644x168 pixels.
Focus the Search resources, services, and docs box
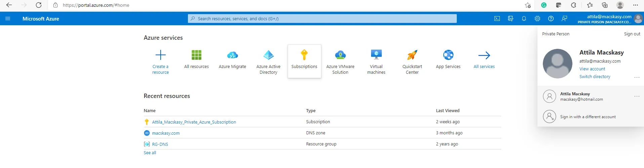click(x=322, y=19)
